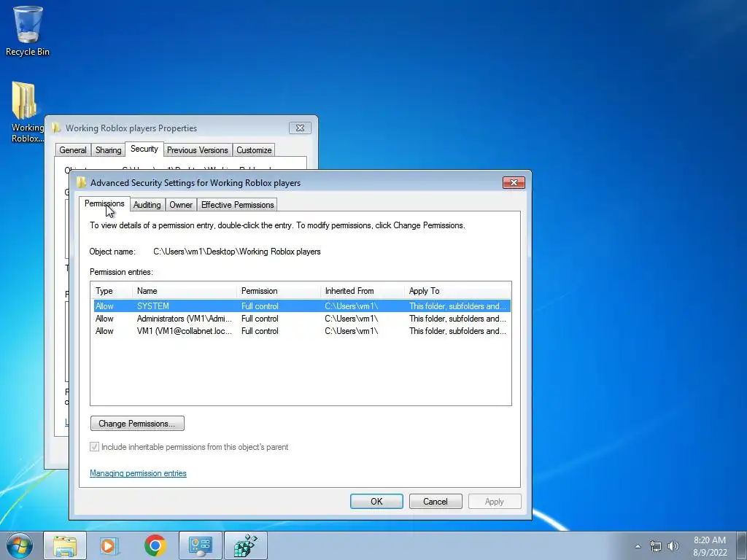Click the network status tray icon
This screenshot has height=560, width=747.
[x=656, y=546]
